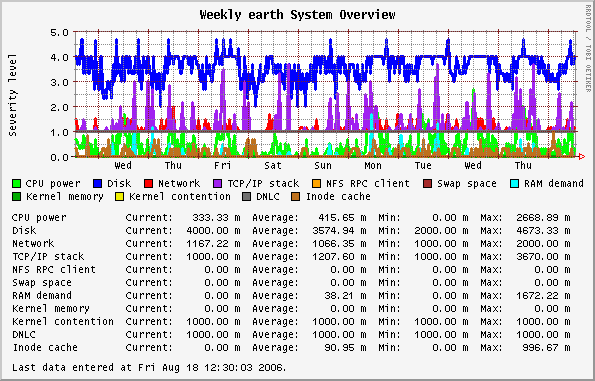Click CPU power average value 415.65 m
Viewport: 595px width, 381px height.
tap(342, 217)
